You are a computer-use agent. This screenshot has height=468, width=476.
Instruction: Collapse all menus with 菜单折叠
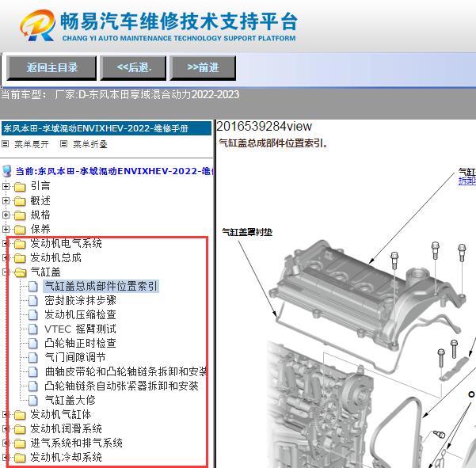click(90, 144)
